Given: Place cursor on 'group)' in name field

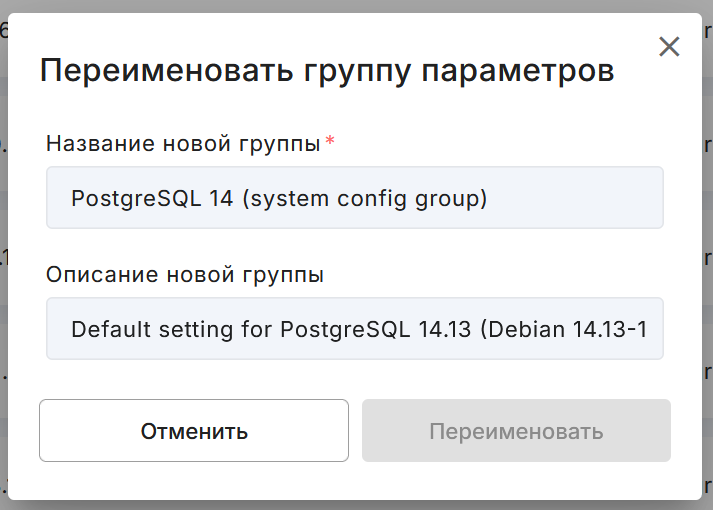Looking at the screenshot, I should pyautogui.click(x=451, y=199).
